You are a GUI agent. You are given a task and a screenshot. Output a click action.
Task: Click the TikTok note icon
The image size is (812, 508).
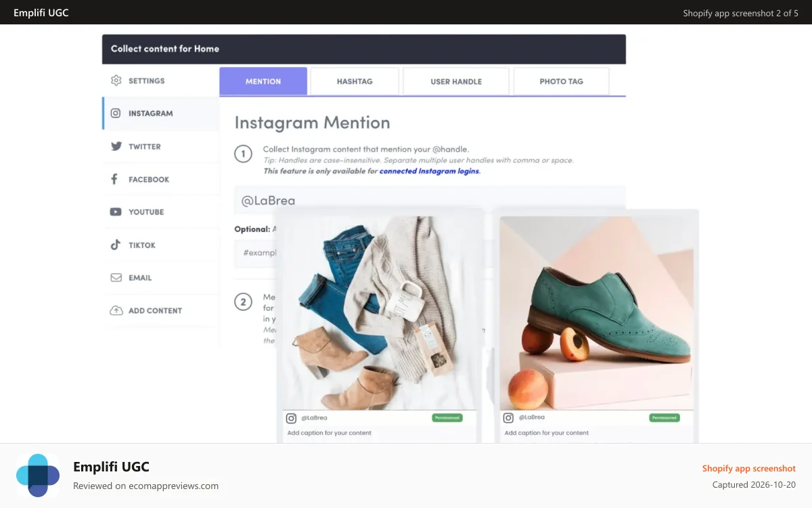[116, 245]
